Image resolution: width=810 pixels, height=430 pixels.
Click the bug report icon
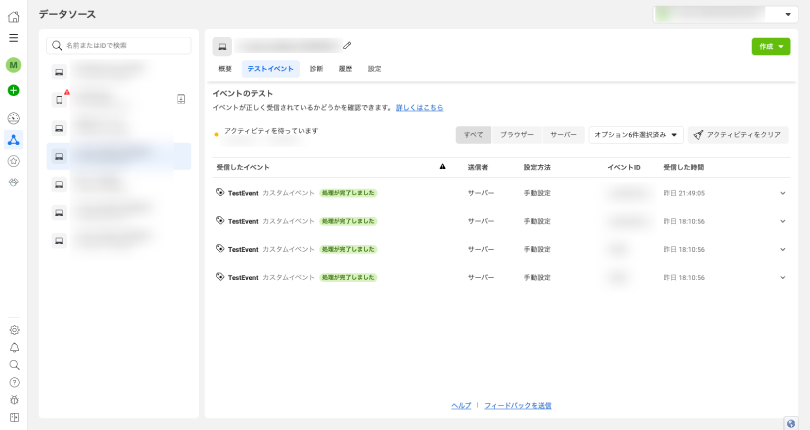click(x=14, y=400)
